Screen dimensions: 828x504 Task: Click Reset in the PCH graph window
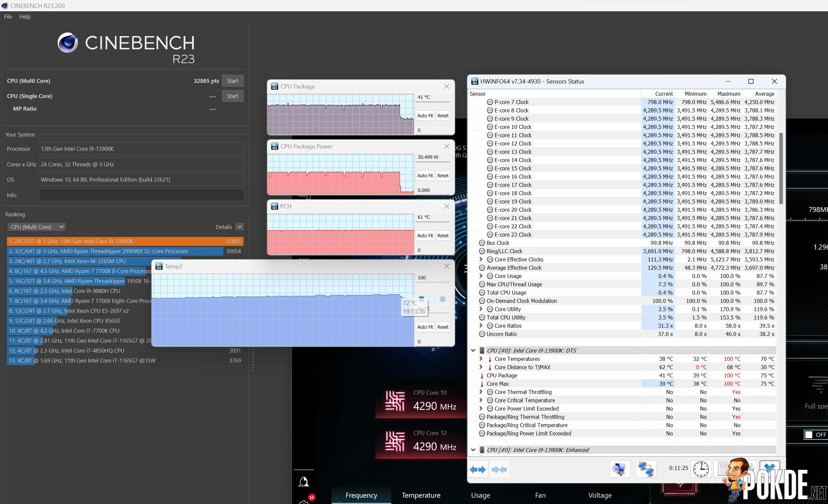coord(443,236)
